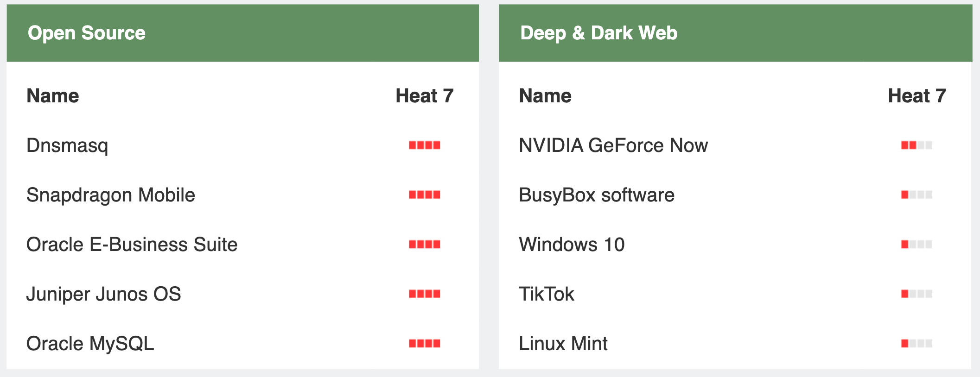Click Heat 7 header in Deep & Dark Web
Screen dimensions: 980x377
tap(916, 96)
